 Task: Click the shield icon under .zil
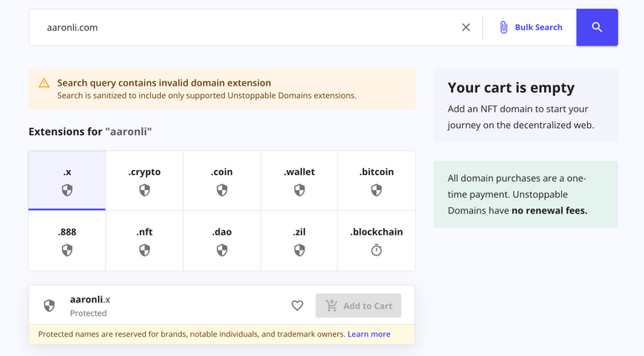(x=299, y=250)
